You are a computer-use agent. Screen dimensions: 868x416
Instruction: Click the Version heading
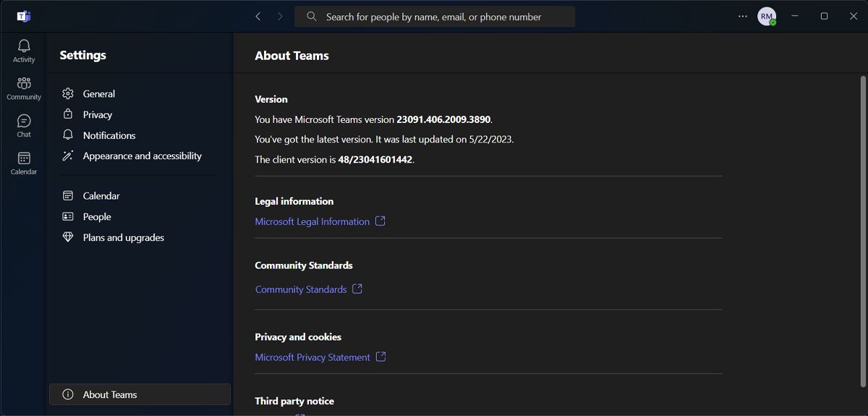pos(271,99)
